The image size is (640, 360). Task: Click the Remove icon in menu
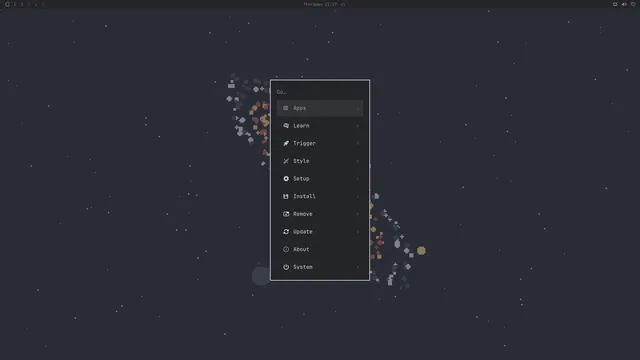coord(286,214)
